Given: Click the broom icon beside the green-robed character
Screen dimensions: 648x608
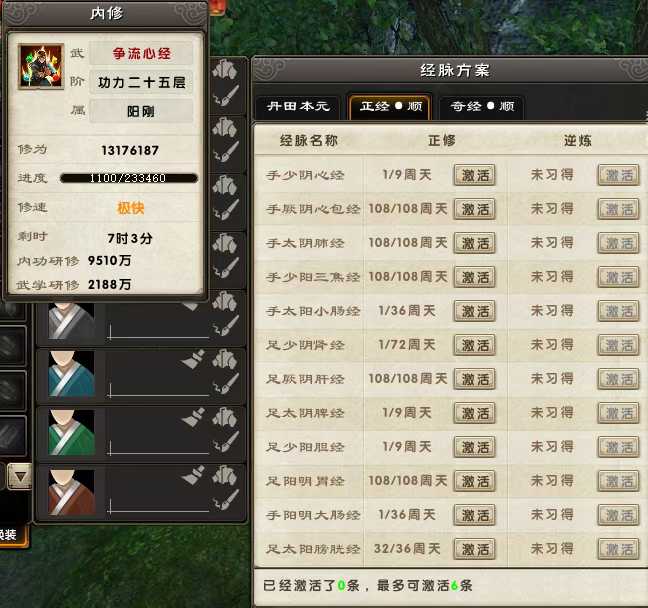Looking at the screenshot, I should [x=193, y=417].
